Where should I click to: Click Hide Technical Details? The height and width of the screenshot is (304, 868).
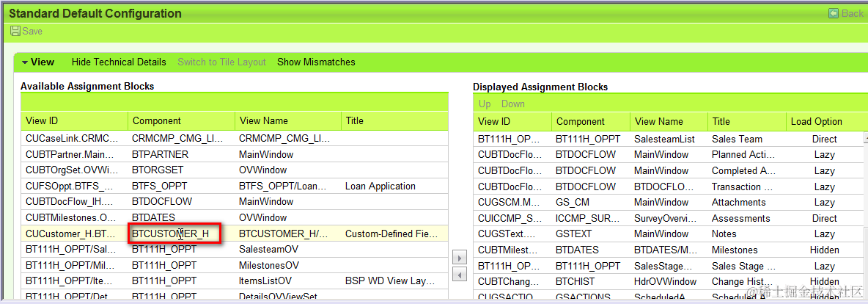pos(119,62)
